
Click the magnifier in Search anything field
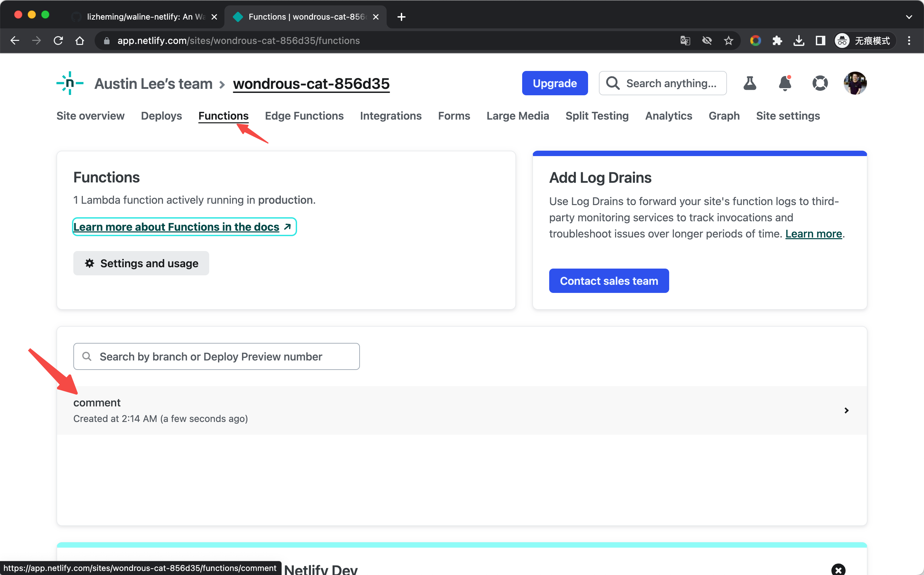coord(612,83)
